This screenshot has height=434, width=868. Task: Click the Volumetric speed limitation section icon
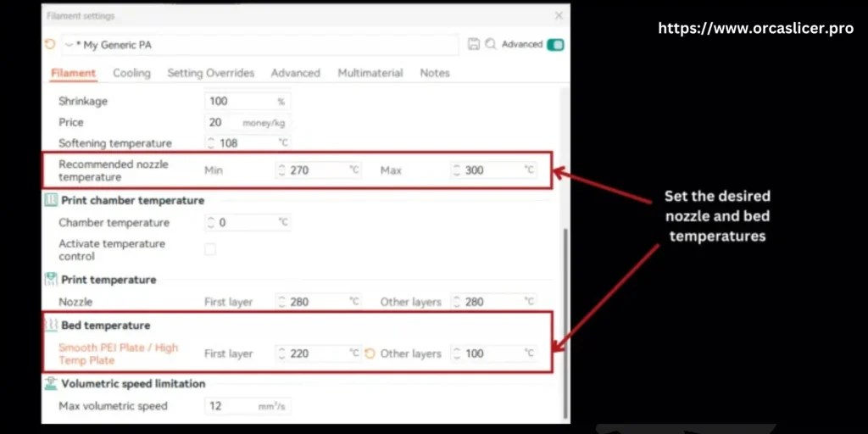(x=51, y=384)
